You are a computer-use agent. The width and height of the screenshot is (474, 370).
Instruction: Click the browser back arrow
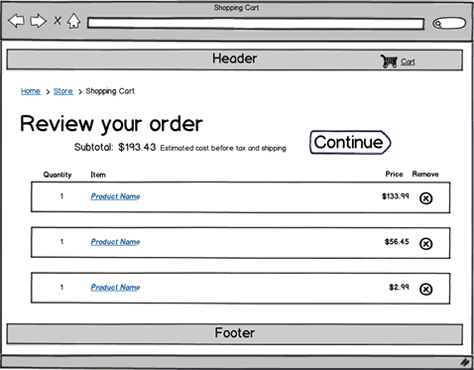(16, 21)
